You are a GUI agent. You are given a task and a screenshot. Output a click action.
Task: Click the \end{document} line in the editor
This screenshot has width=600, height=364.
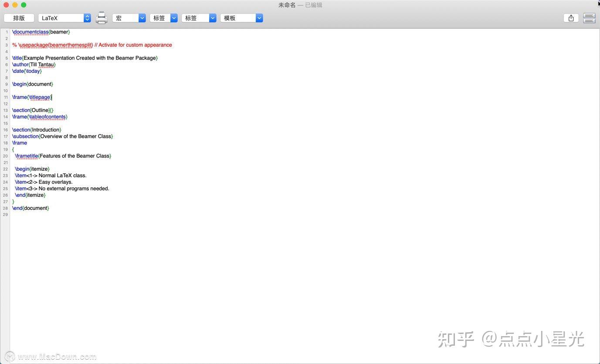(31, 208)
